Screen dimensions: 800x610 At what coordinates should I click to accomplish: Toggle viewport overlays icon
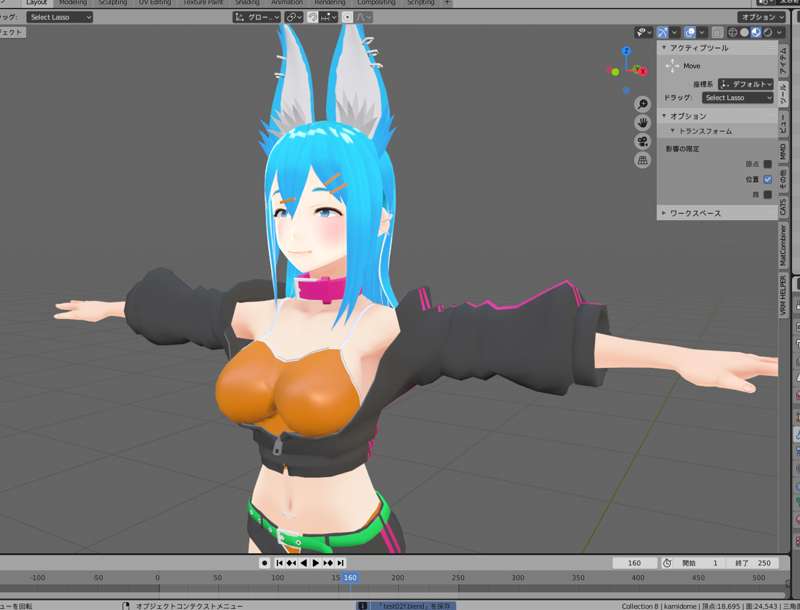(691, 33)
